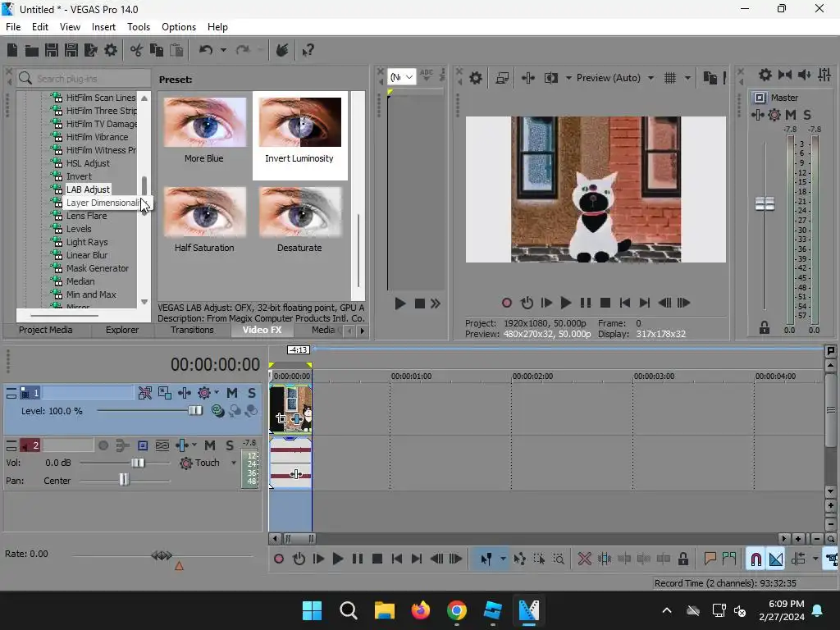
Task: Open the Tools menu
Action: point(138,27)
